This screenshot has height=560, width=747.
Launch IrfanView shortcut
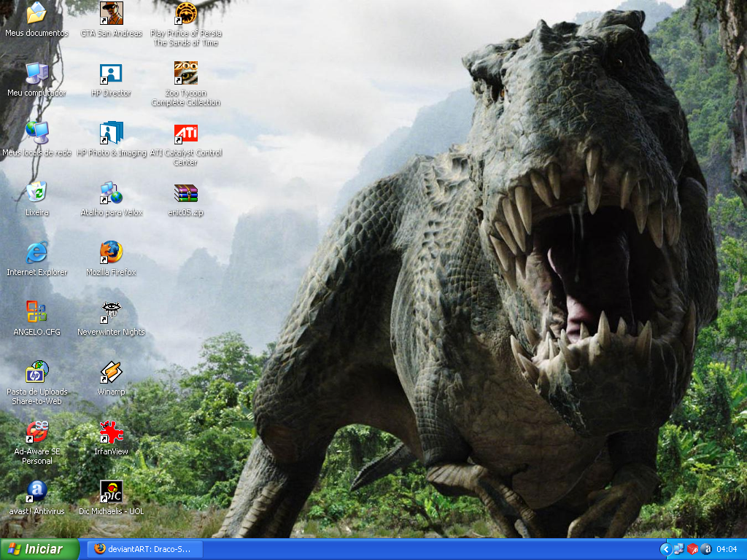(111, 432)
